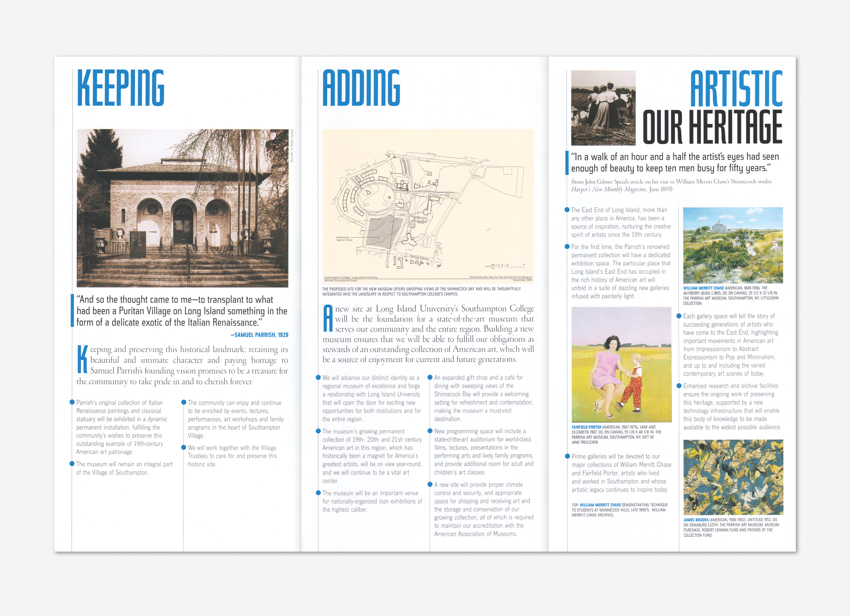
Task: Click the paragraph "new site at Long Island University's"
Action: point(428,334)
